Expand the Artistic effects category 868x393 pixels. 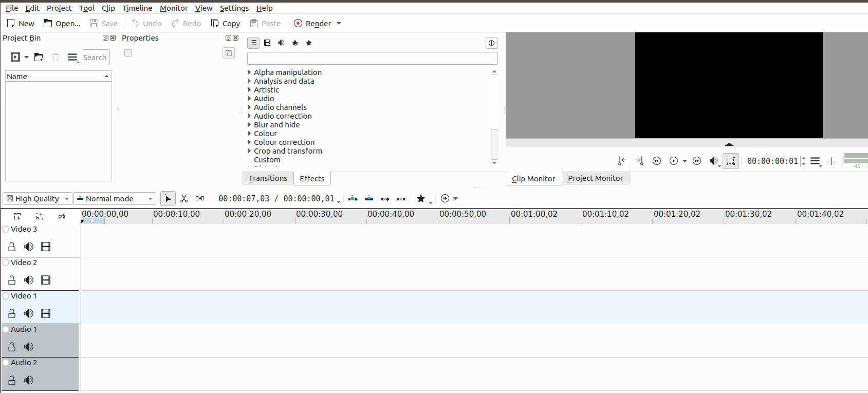[x=250, y=90]
